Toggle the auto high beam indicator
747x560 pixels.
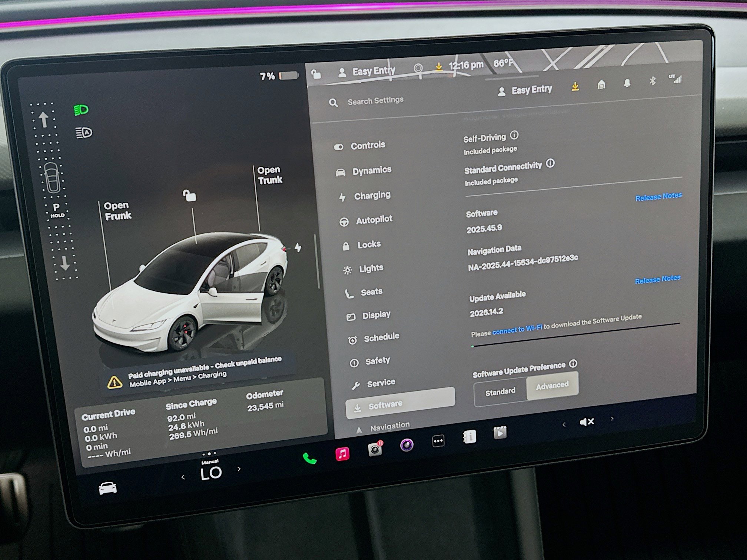tap(84, 132)
